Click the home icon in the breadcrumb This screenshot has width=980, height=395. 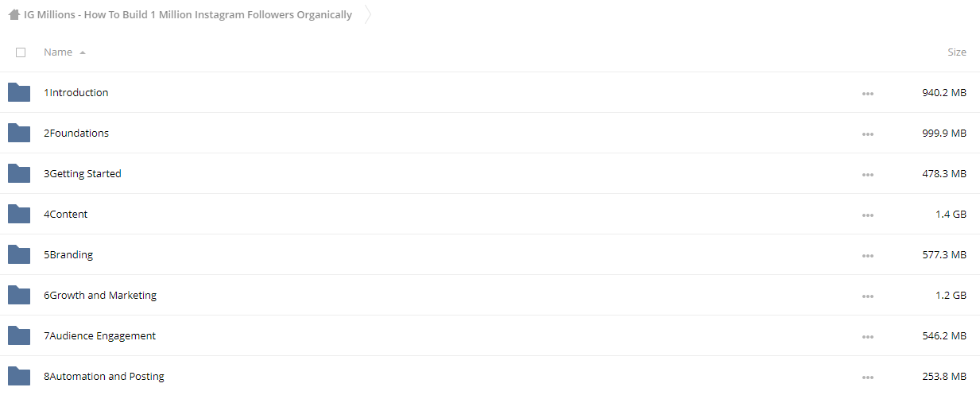(14, 14)
